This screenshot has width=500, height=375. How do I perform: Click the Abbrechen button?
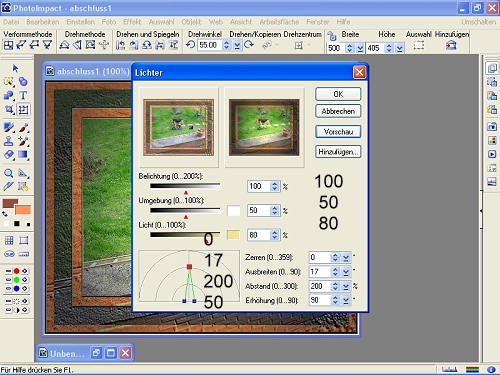coord(338,111)
